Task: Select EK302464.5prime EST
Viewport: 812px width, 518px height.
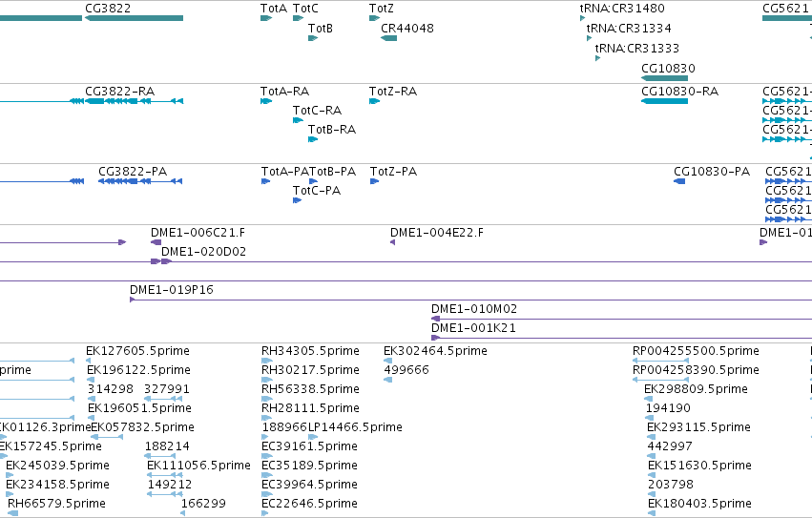Action: (388, 361)
